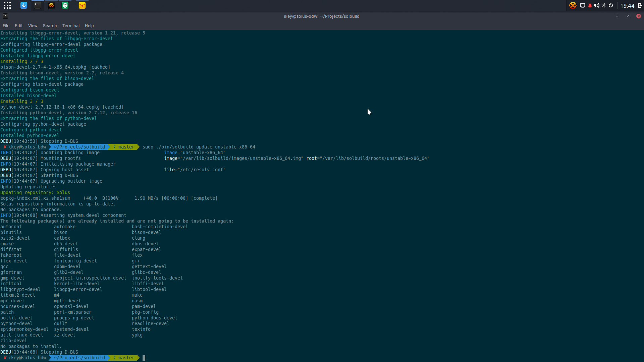Viewport: 644px width, 362px height.
Task: Click python-devel-2.7.12 eopkg cached line
Action: click(62, 107)
